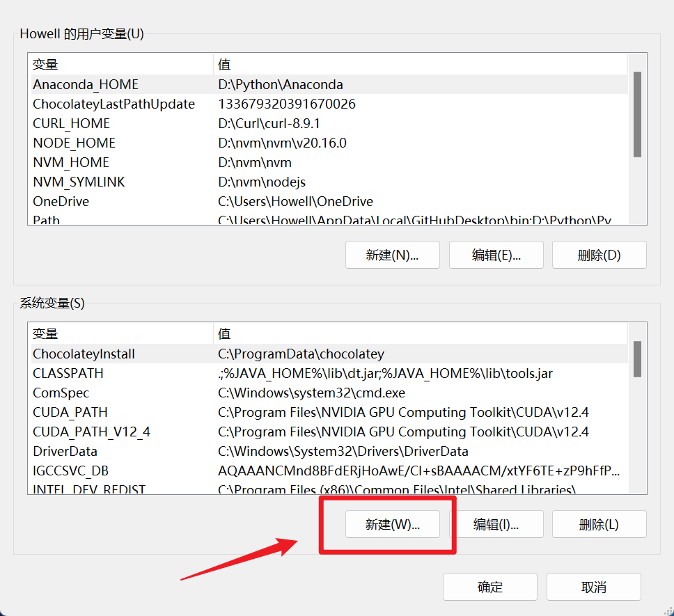Click 删除(L) button under system variables
This screenshot has height=616, width=674.
coord(599,524)
